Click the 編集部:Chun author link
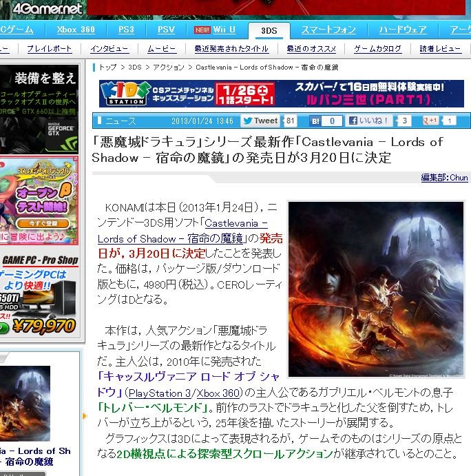Image resolution: width=471 pixels, height=476 pixels. tap(445, 178)
